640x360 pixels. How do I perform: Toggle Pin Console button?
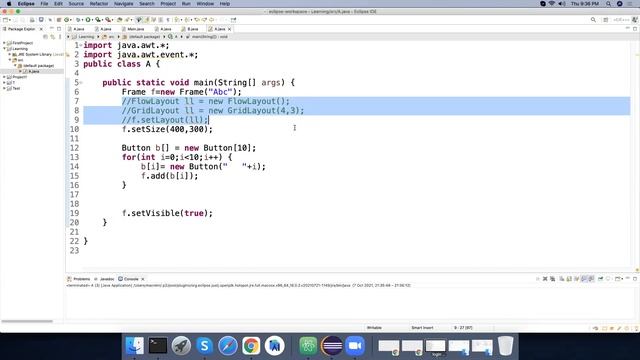(600, 279)
